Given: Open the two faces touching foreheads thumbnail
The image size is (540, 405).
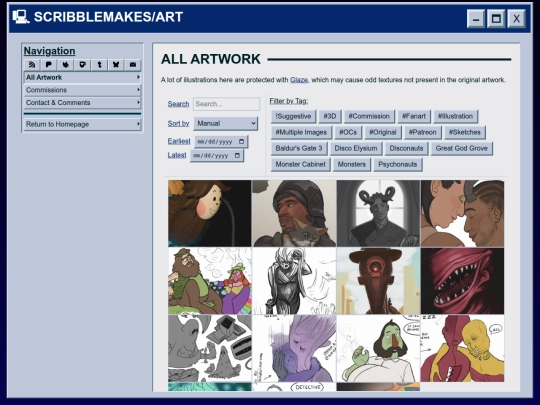Looking at the screenshot, I should tap(463, 213).
